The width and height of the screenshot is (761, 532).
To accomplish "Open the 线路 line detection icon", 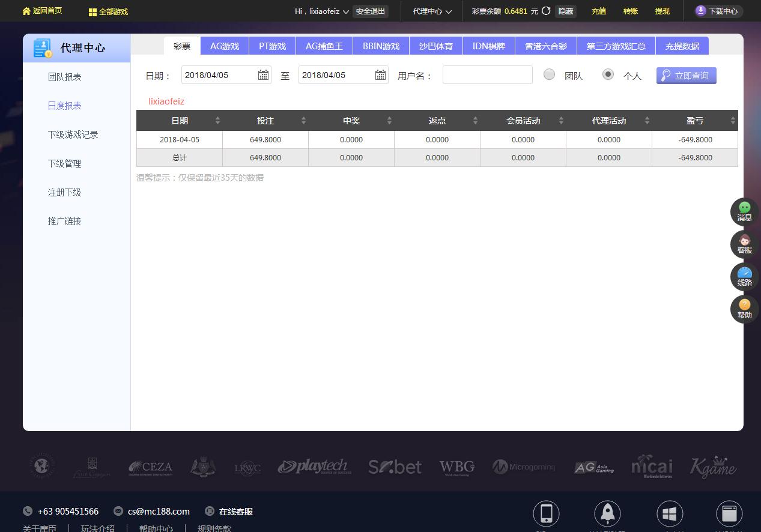I will 744,276.
